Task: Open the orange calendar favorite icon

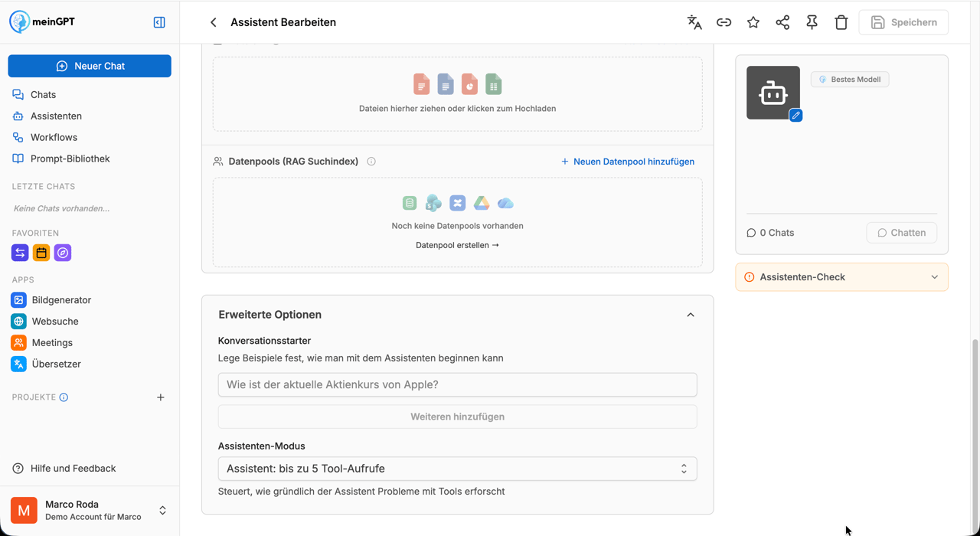Action: pos(41,253)
